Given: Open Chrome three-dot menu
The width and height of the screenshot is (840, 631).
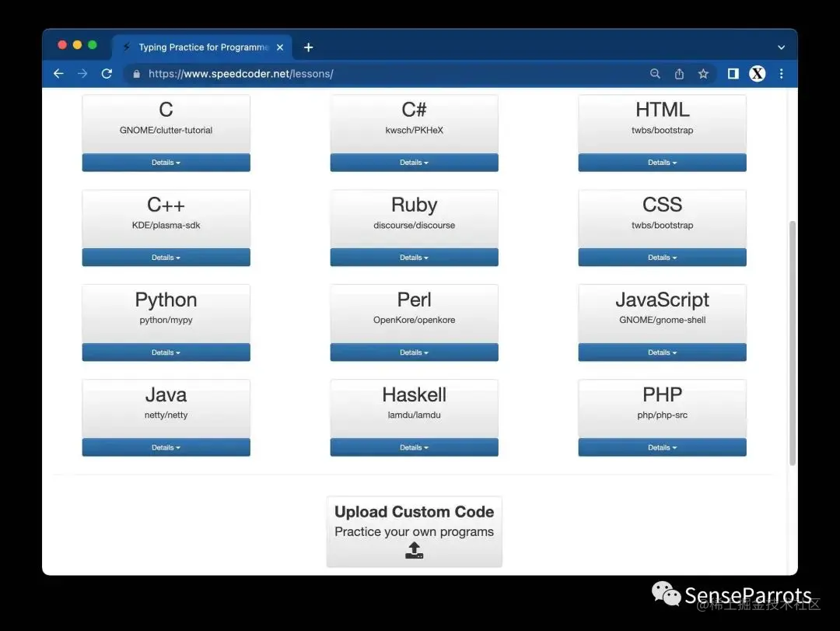Looking at the screenshot, I should tap(781, 74).
